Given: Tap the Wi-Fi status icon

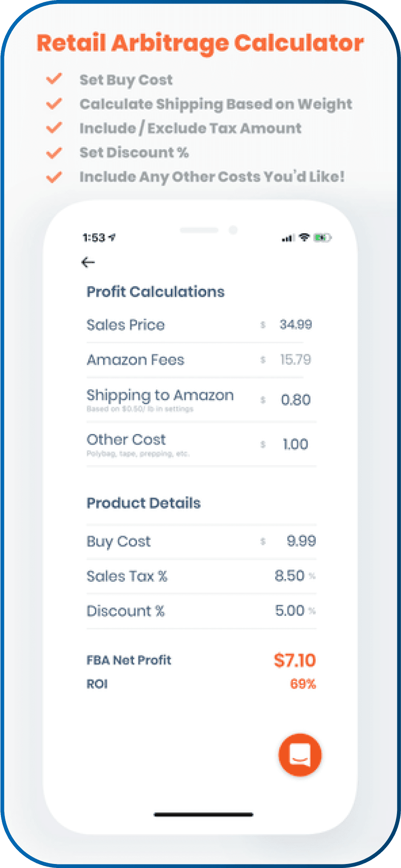Looking at the screenshot, I should tap(304, 238).
